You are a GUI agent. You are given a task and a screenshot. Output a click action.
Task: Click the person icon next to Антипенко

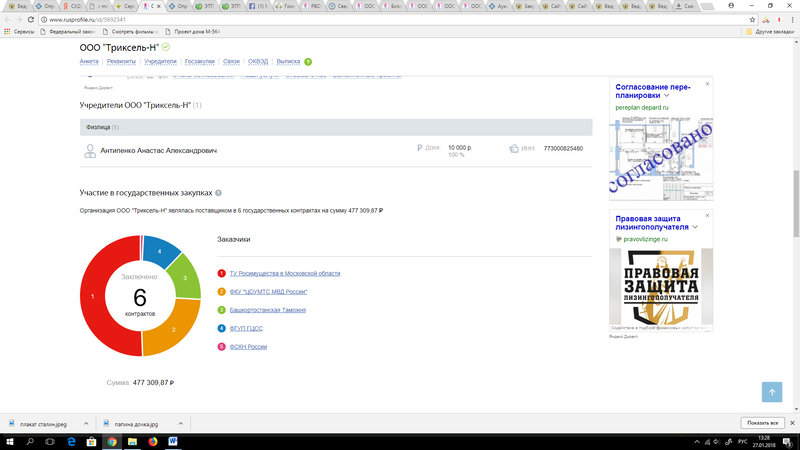tap(90, 150)
